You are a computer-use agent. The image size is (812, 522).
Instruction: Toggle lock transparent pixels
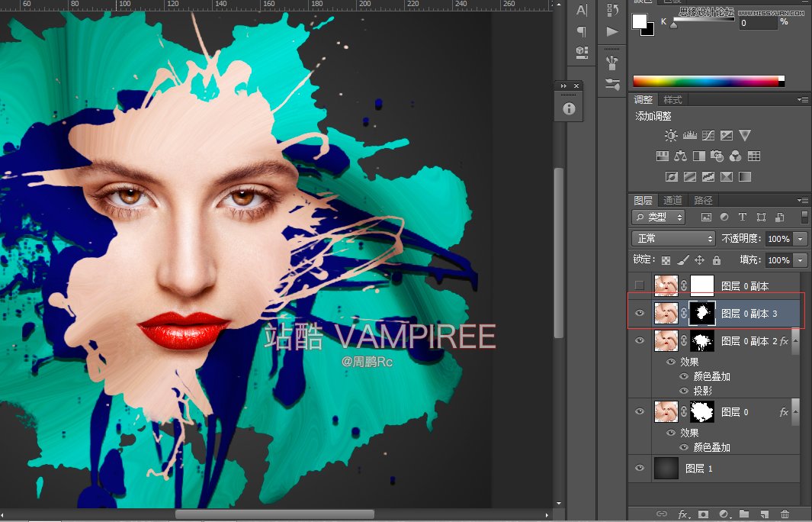[666, 260]
